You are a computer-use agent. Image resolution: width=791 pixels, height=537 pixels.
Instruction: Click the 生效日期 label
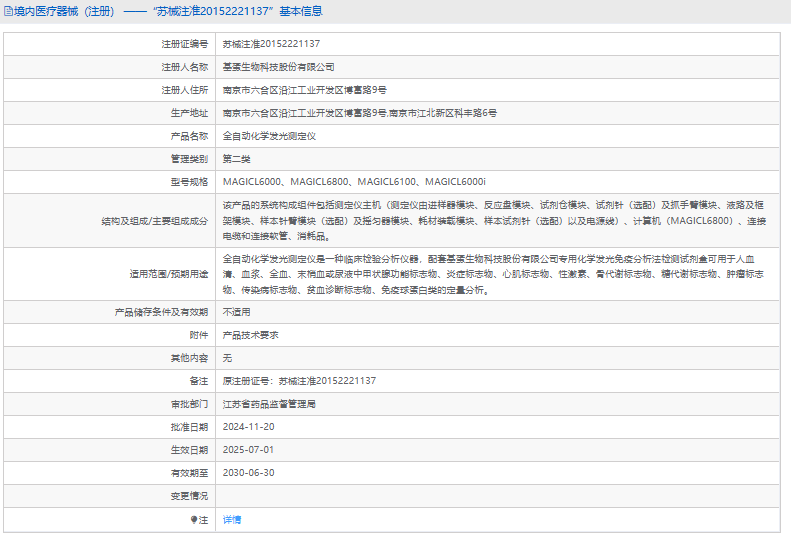click(x=189, y=450)
